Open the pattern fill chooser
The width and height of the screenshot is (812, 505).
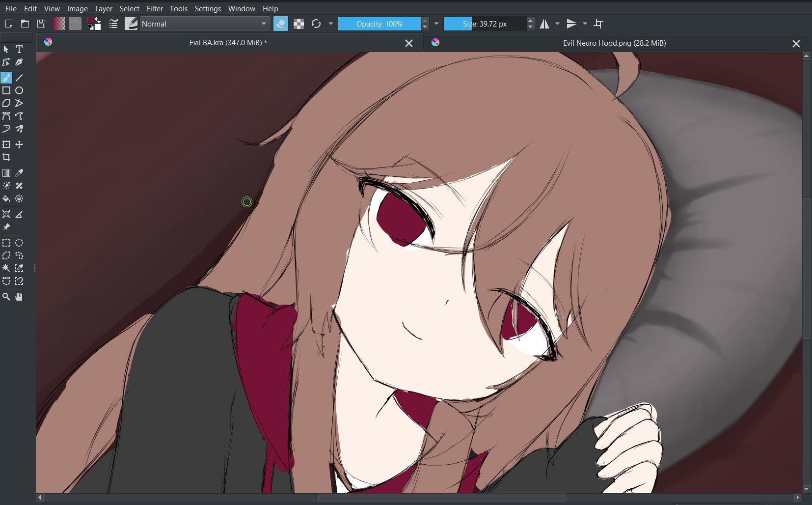tap(75, 24)
